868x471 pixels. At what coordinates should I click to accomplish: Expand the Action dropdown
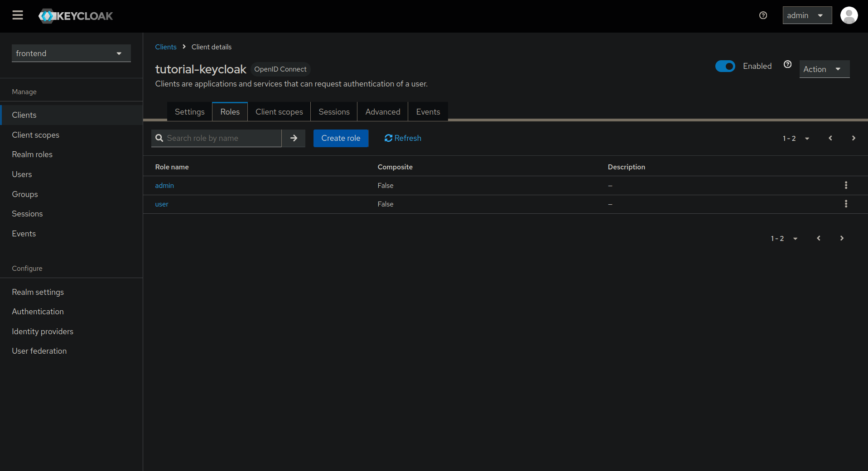coord(824,69)
